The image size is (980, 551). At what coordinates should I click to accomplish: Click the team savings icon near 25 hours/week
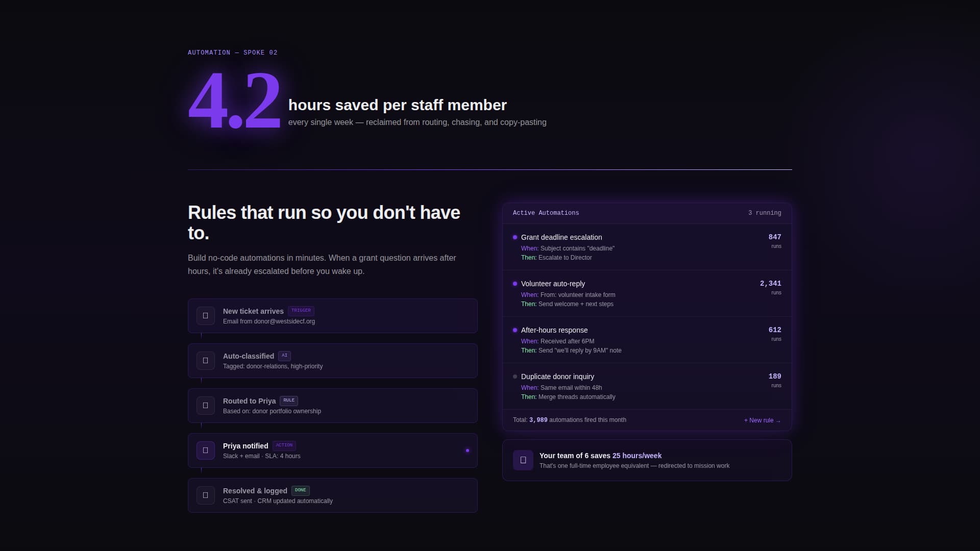click(x=523, y=460)
